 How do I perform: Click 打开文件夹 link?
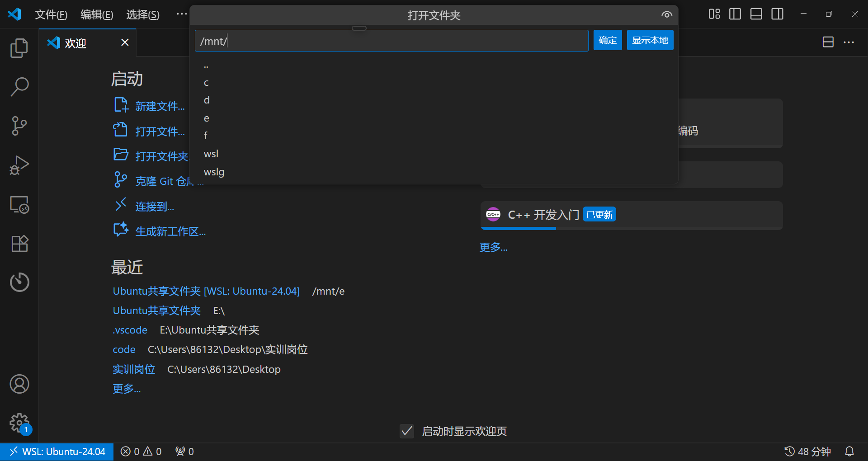point(162,156)
